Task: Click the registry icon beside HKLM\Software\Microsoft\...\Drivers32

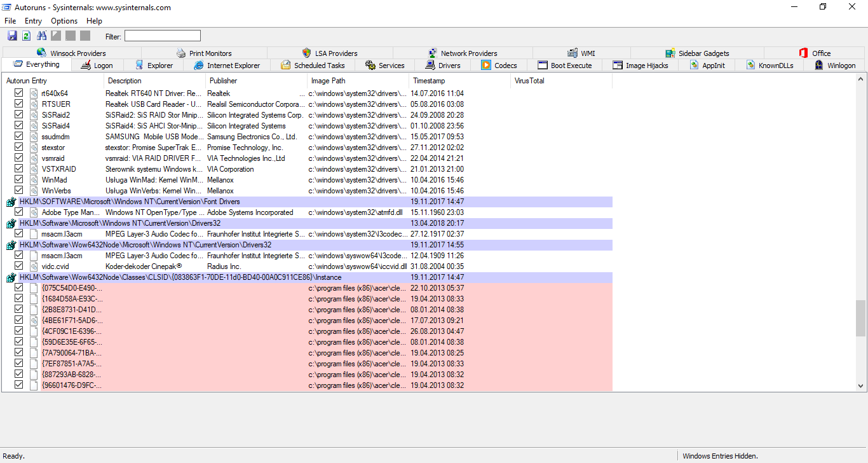Action: 11,224
